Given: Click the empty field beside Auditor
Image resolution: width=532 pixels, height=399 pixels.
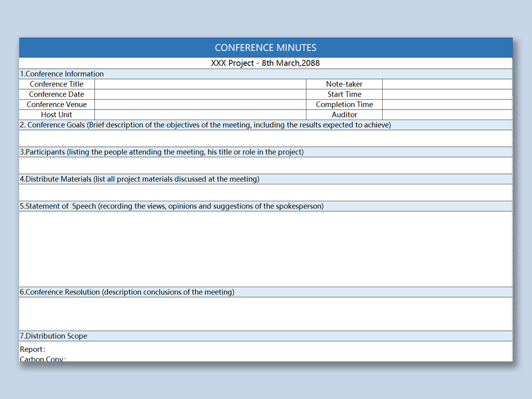Looking at the screenshot, I should coord(448,115).
